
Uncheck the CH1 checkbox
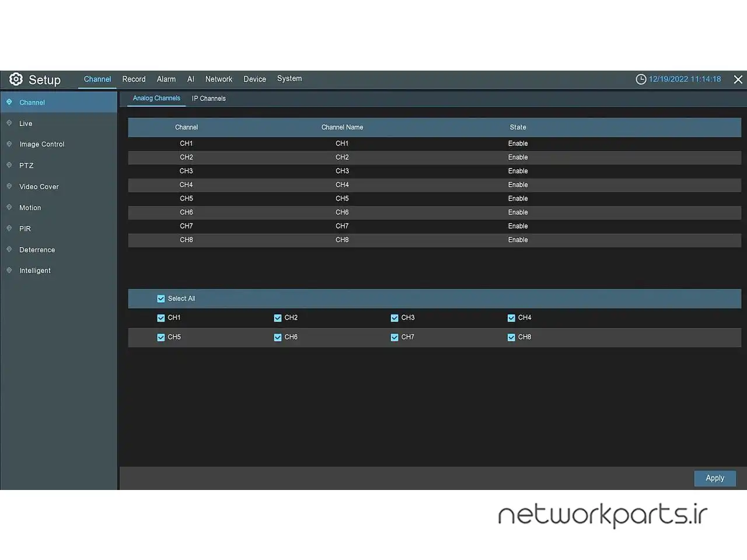tap(161, 318)
